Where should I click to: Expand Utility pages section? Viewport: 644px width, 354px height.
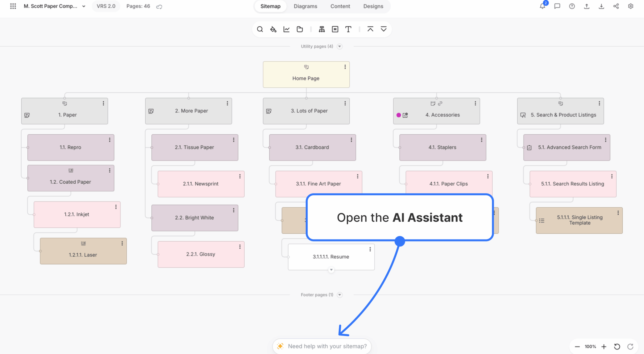coord(340,46)
